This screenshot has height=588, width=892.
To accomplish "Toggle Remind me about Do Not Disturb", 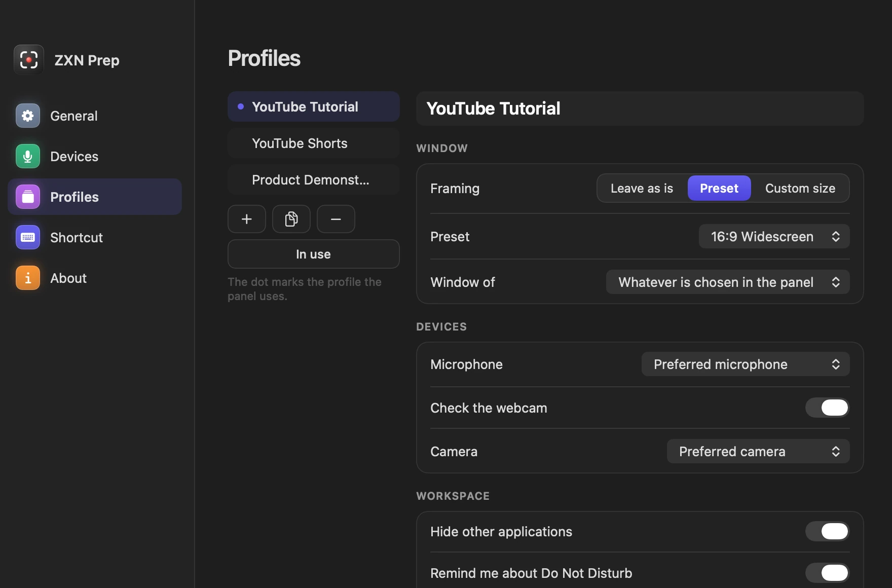I will 827,573.
